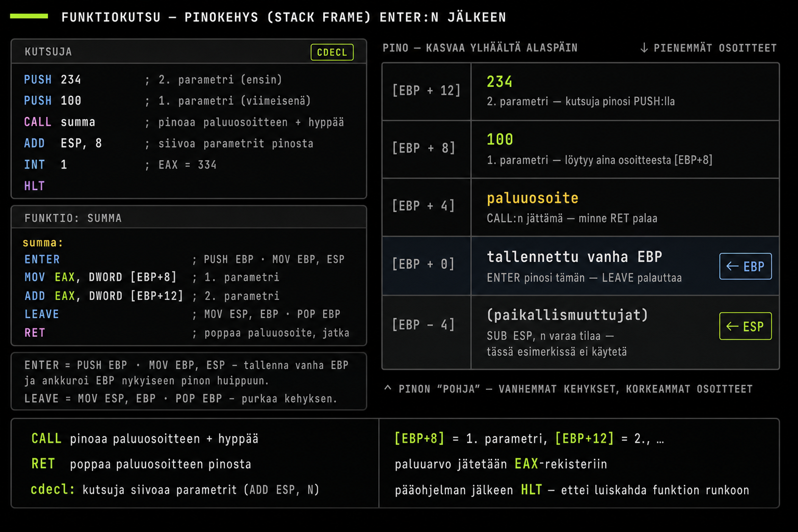The image size is (798, 532).
Task: Click the green '100' stack value
Action: (x=500, y=139)
